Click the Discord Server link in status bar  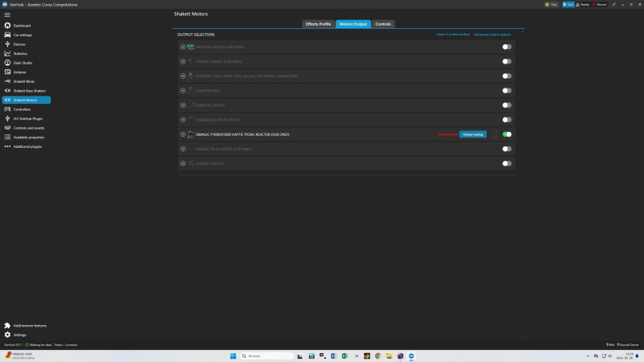pyautogui.click(x=628, y=345)
